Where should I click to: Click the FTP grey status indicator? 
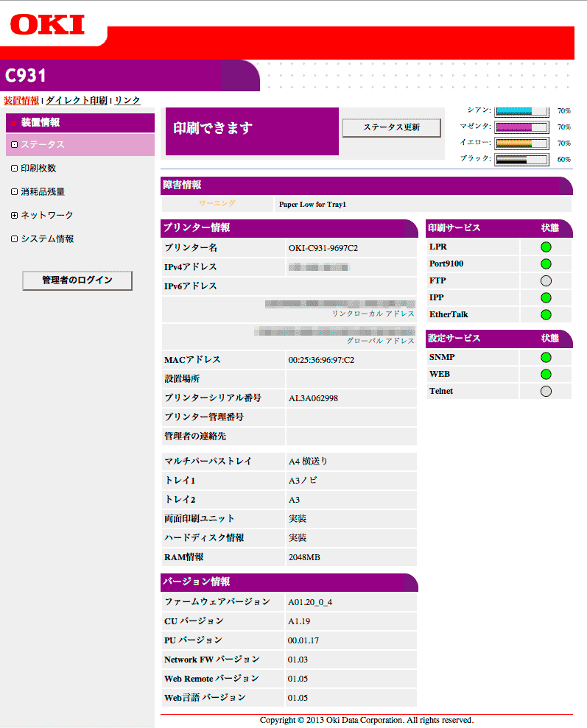tap(546, 280)
